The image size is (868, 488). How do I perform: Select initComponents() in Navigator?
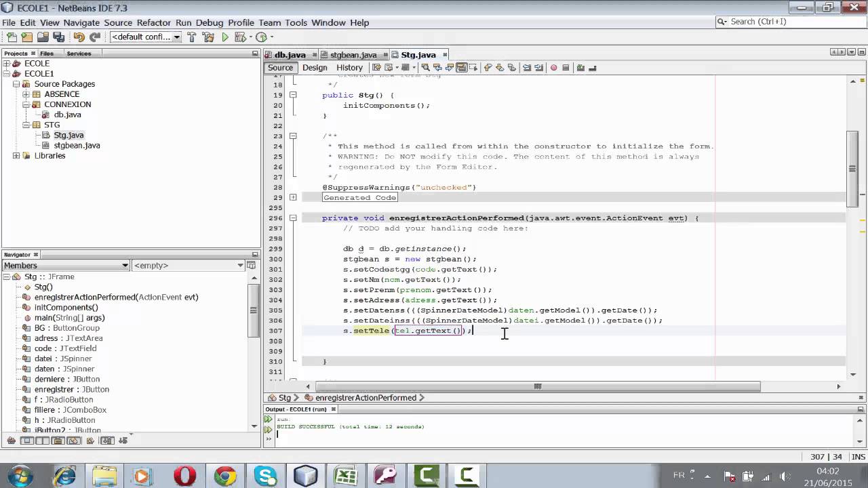[66, 307]
